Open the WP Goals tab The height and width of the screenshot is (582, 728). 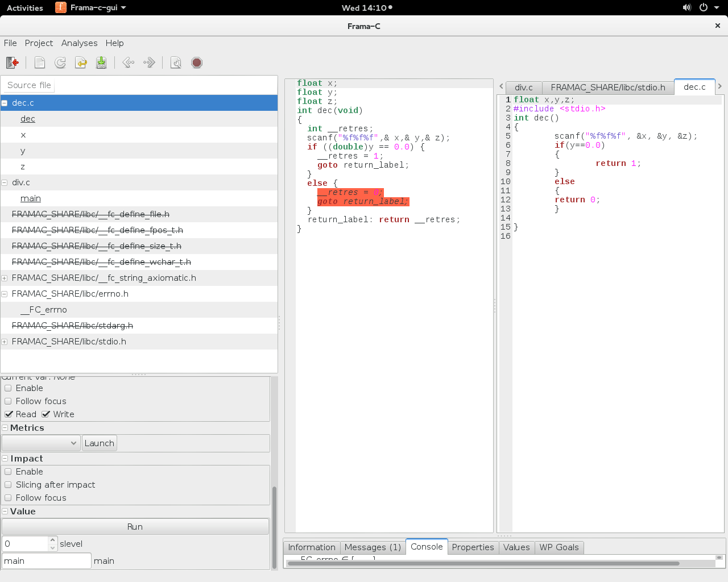tap(559, 547)
